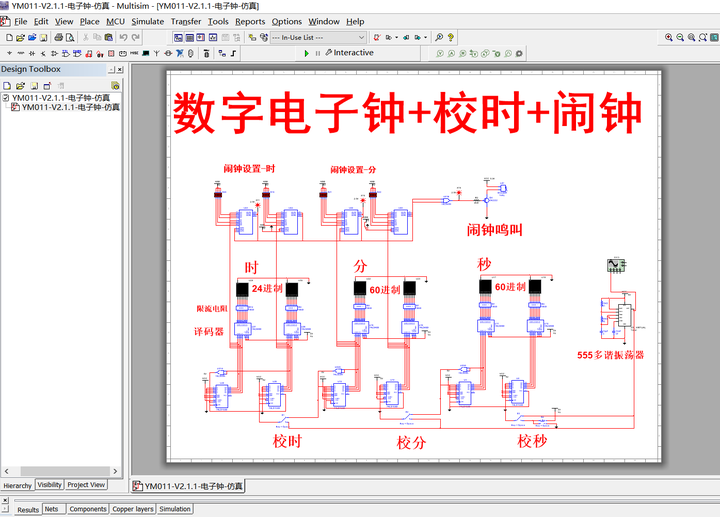This screenshot has width=720, height=517.
Task: Place a basic resistor component
Action: [21, 54]
